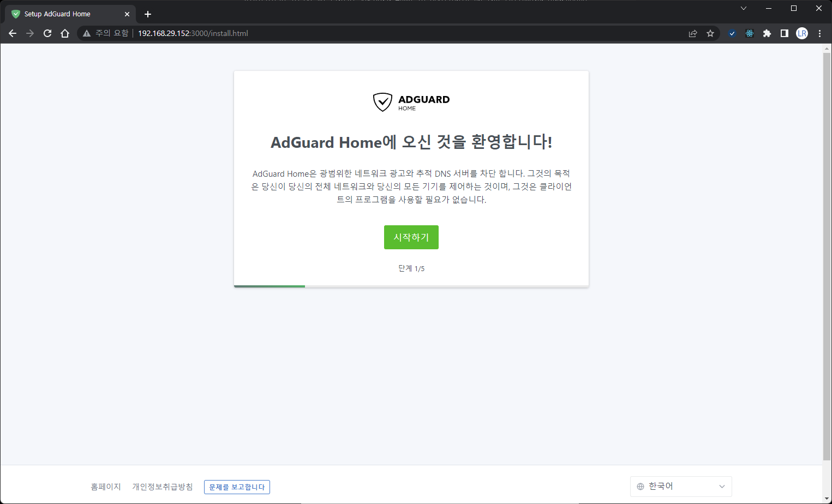This screenshot has width=832, height=504.
Task: Share this page via share icon
Action: tap(693, 33)
